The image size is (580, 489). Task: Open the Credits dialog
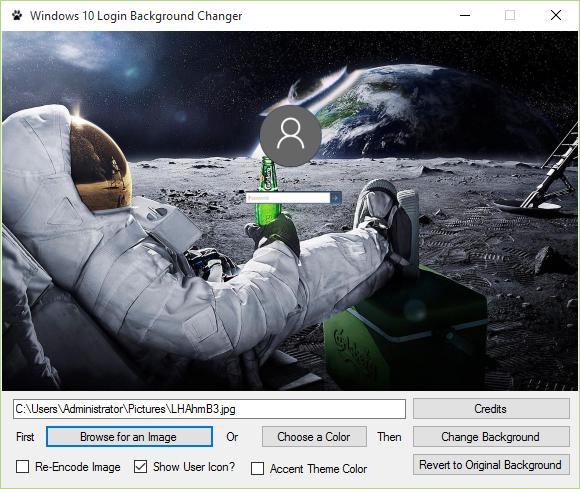pos(491,409)
